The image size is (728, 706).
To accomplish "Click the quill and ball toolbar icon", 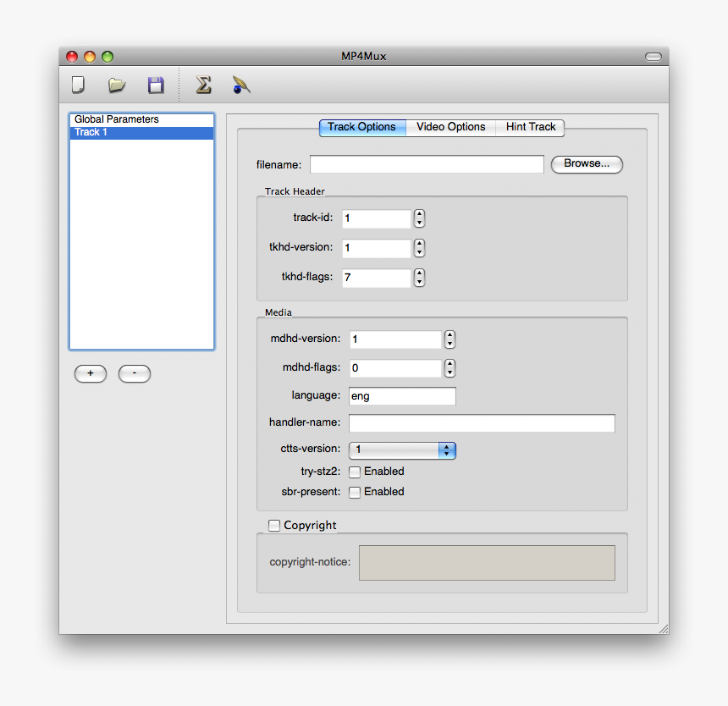I will pos(241,85).
